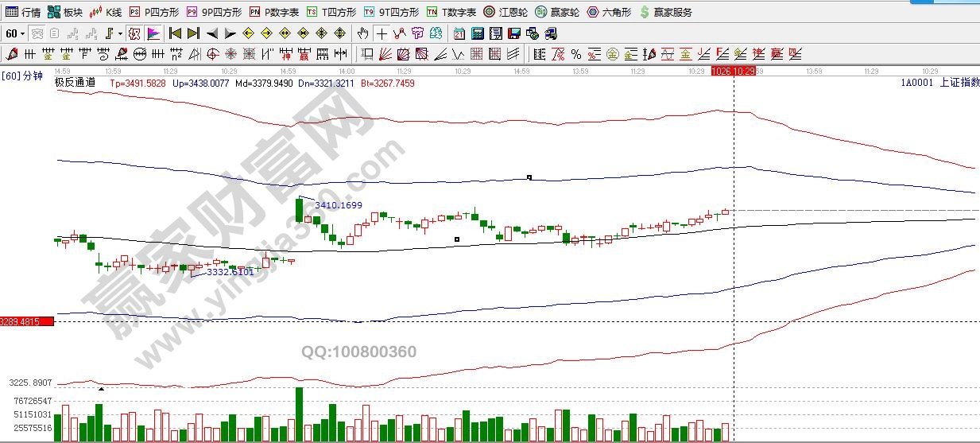This screenshot has height=443, width=980.
Task: Open the calculator icon in the toolbar
Action: click(477, 33)
